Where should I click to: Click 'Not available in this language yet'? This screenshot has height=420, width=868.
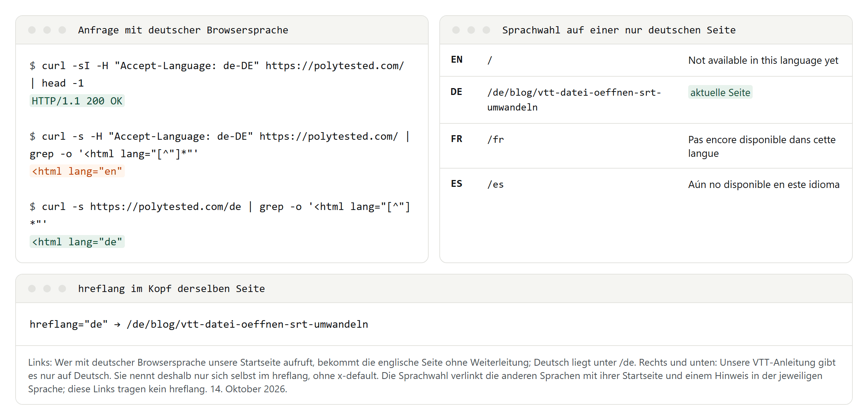pos(763,60)
